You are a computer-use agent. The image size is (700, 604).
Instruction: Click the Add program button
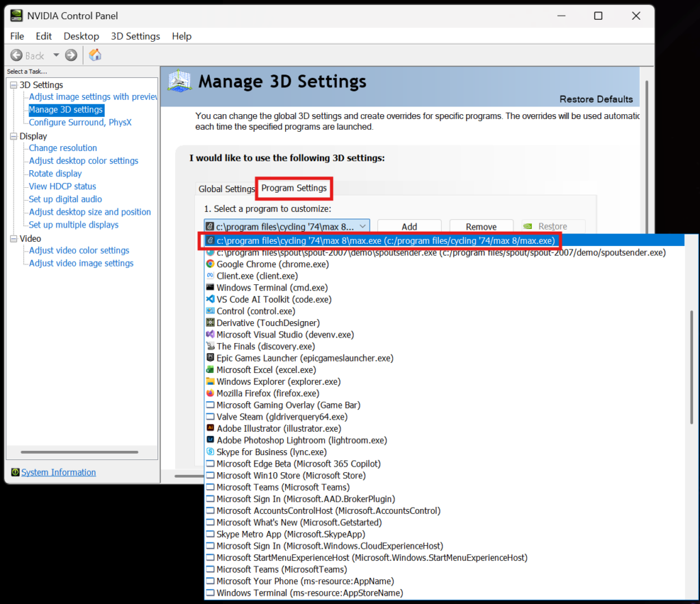click(409, 226)
